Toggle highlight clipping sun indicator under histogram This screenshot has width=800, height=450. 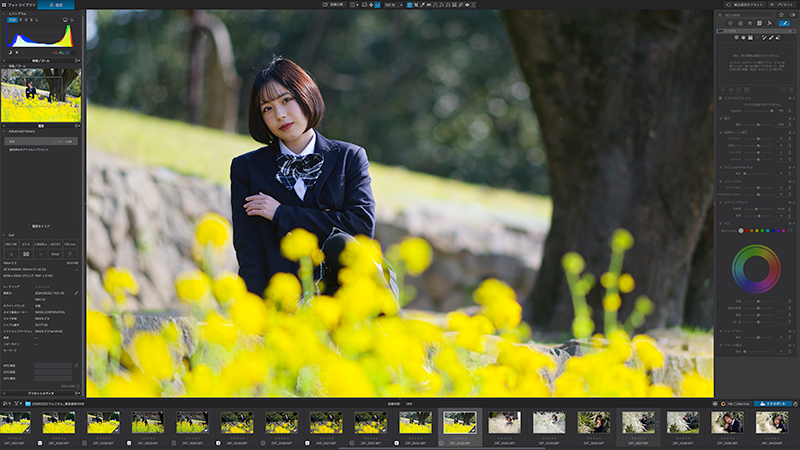click(x=17, y=52)
